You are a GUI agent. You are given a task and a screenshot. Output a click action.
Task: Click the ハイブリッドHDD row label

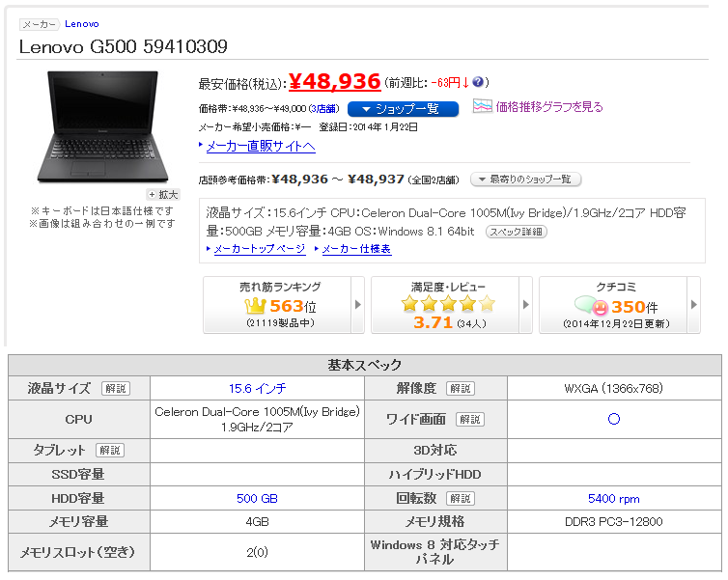pos(435,474)
